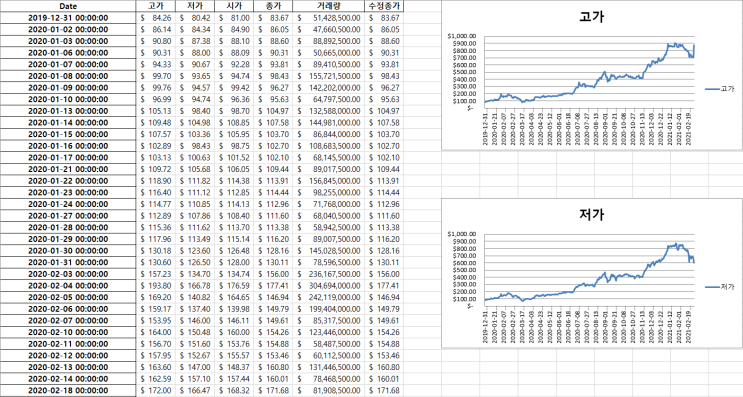
Task: Click the volume cell 304,694,000.00
Action: (x=328, y=286)
